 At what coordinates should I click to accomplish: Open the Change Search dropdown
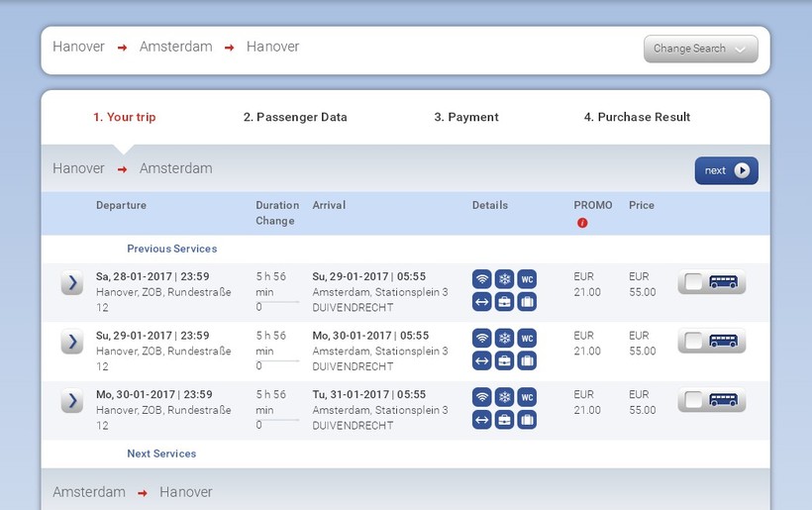(x=700, y=49)
